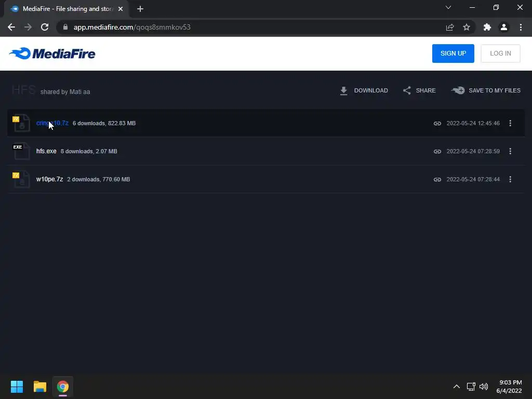Screen dimensions: 532x399
Task: Click the date 2022-05-24 07:28:44
Action: click(473, 179)
